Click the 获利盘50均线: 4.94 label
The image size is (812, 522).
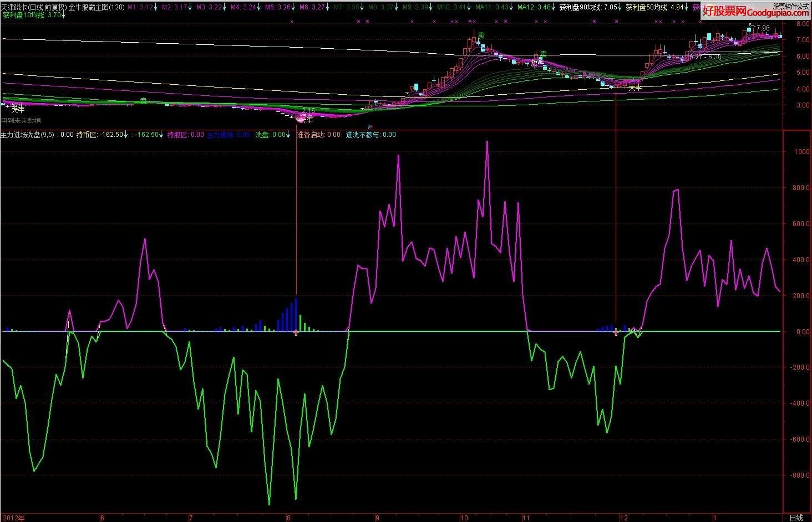(x=655, y=7)
